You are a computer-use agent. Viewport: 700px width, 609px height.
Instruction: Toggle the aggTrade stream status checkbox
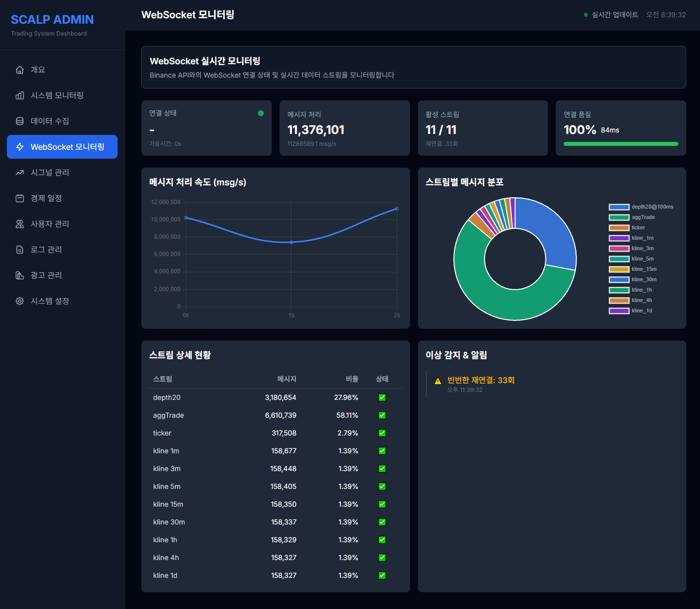(x=381, y=415)
